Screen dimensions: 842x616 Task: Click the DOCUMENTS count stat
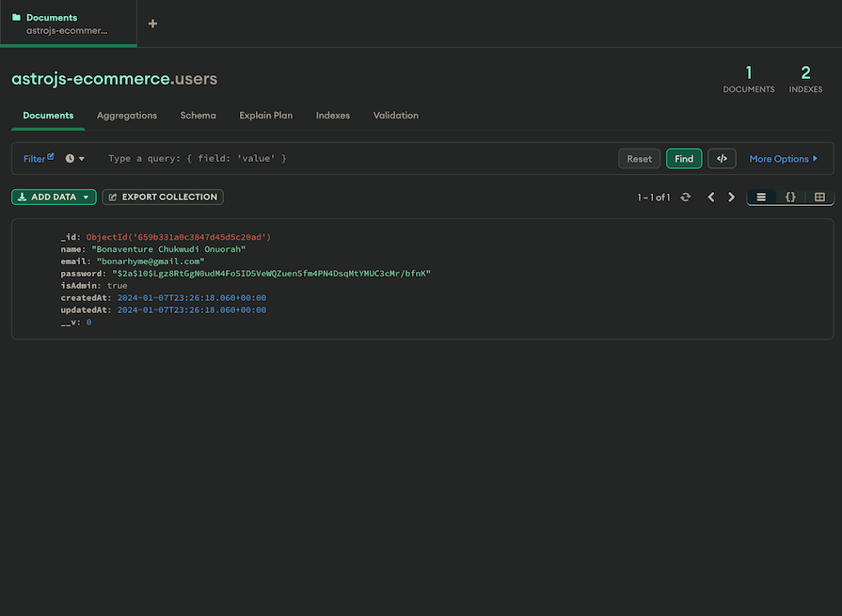(x=749, y=79)
